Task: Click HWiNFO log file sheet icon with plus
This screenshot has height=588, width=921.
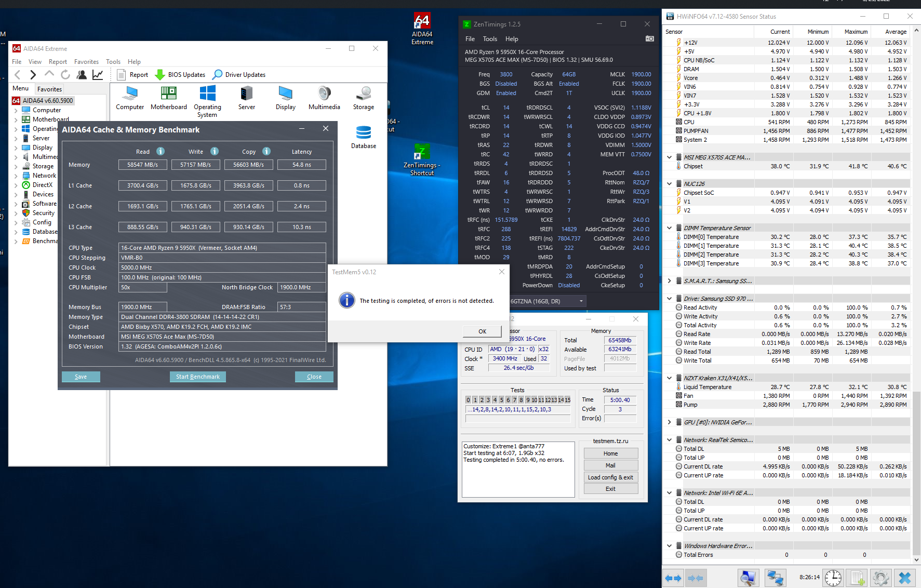Action: point(858,578)
